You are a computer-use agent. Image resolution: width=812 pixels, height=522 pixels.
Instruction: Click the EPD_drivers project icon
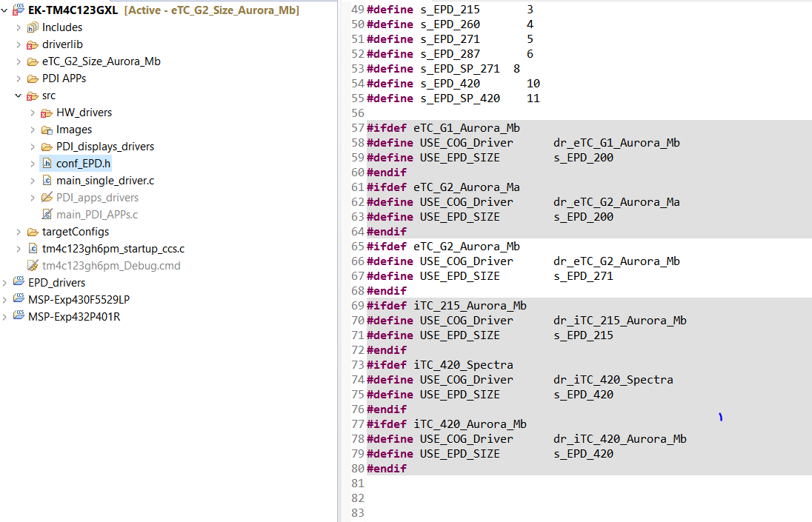[19, 283]
